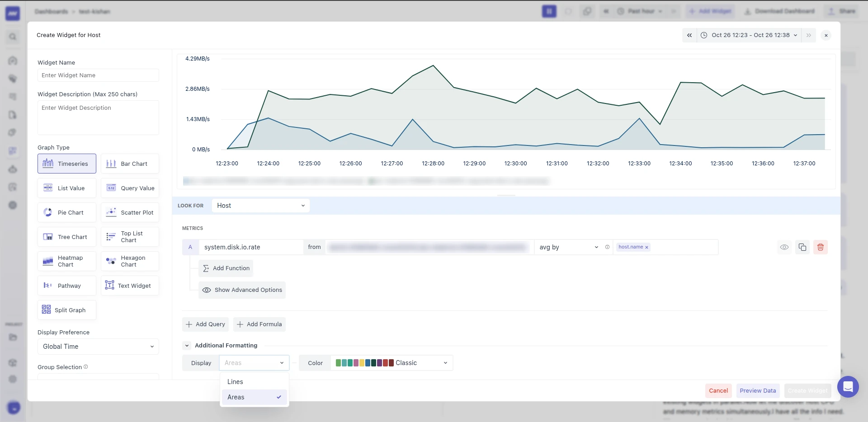Show Advanced Options for the metric
Image resolution: width=868 pixels, height=422 pixels.
click(x=242, y=290)
